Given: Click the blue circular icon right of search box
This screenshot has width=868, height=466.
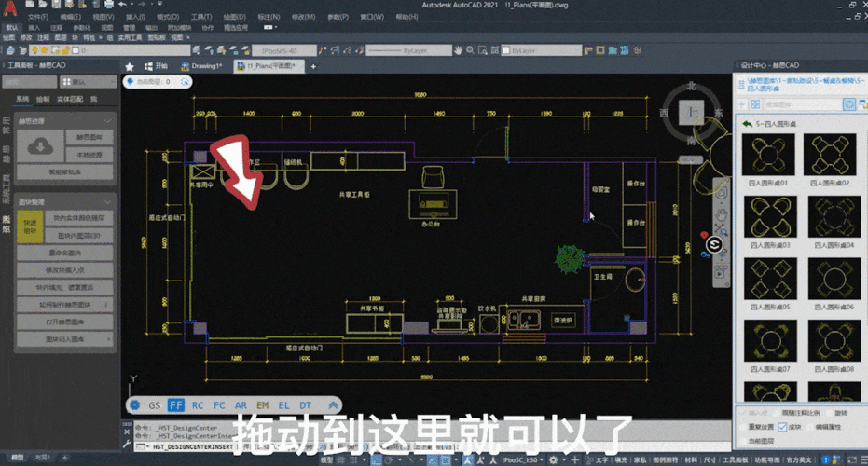Looking at the screenshot, I should [x=849, y=104].
